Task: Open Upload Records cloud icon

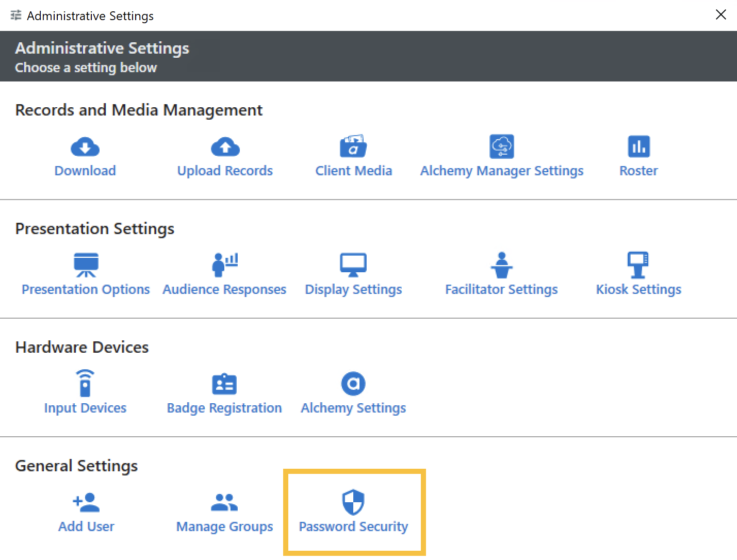Action: [225, 147]
